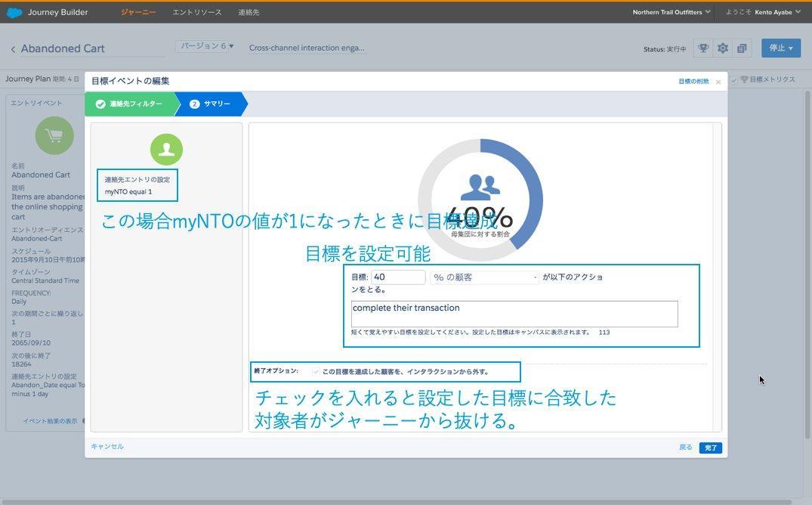Click the 18264 end-after value
This screenshot has height=505, width=812.
tap(21, 364)
